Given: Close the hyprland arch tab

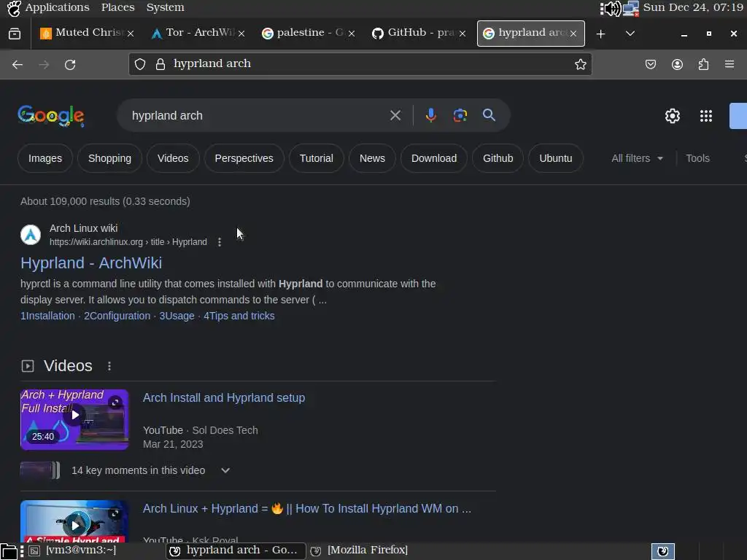Looking at the screenshot, I should 573,34.
